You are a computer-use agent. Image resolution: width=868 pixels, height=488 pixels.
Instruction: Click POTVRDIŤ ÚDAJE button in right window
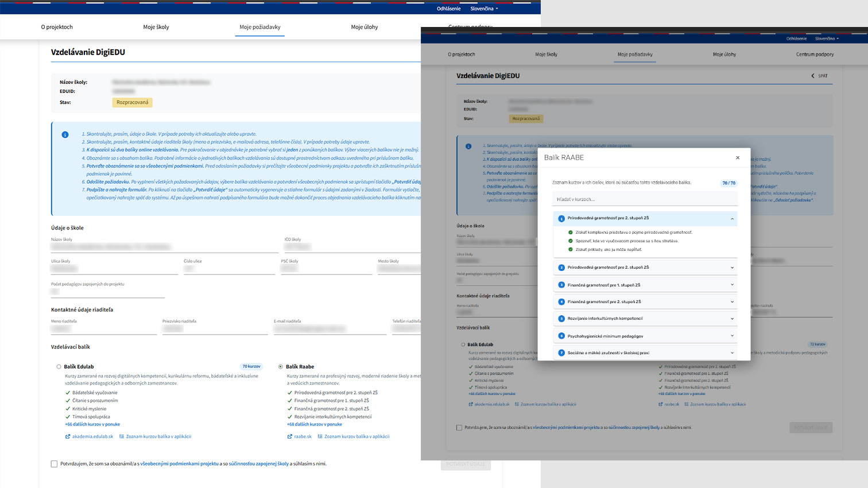811,428
